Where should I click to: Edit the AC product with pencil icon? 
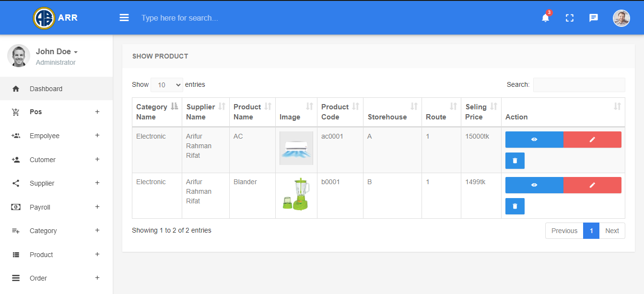(x=592, y=140)
